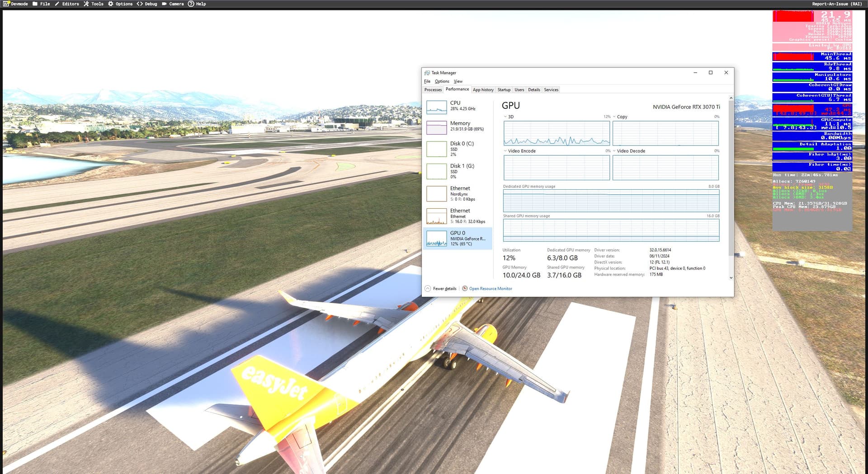This screenshot has height=474, width=868.
Task: Select the Memory performance item
Action: click(x=458, y=127)
